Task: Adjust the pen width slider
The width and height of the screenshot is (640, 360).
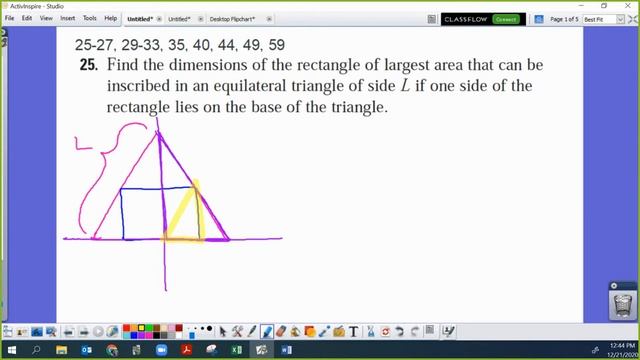Action: (x=191, y=335)
